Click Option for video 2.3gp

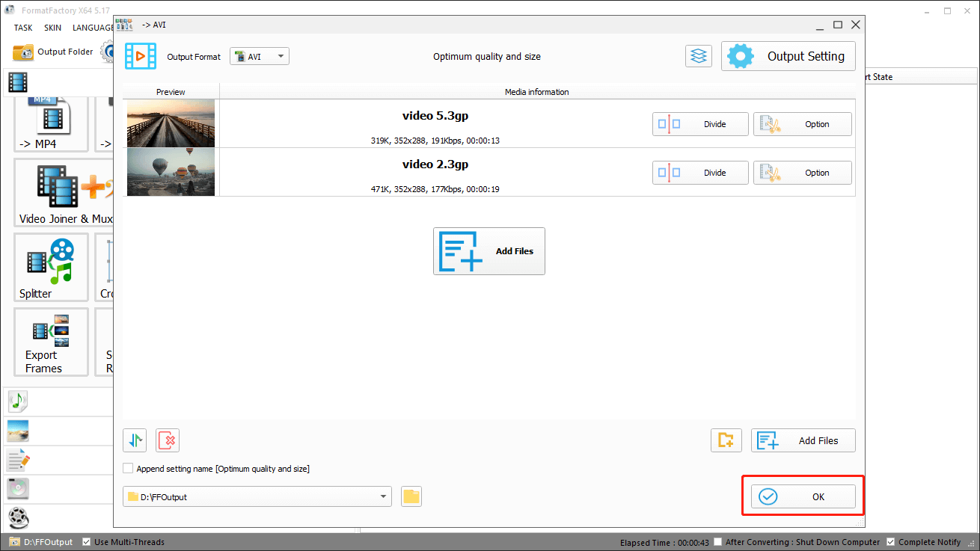[802, 173]
